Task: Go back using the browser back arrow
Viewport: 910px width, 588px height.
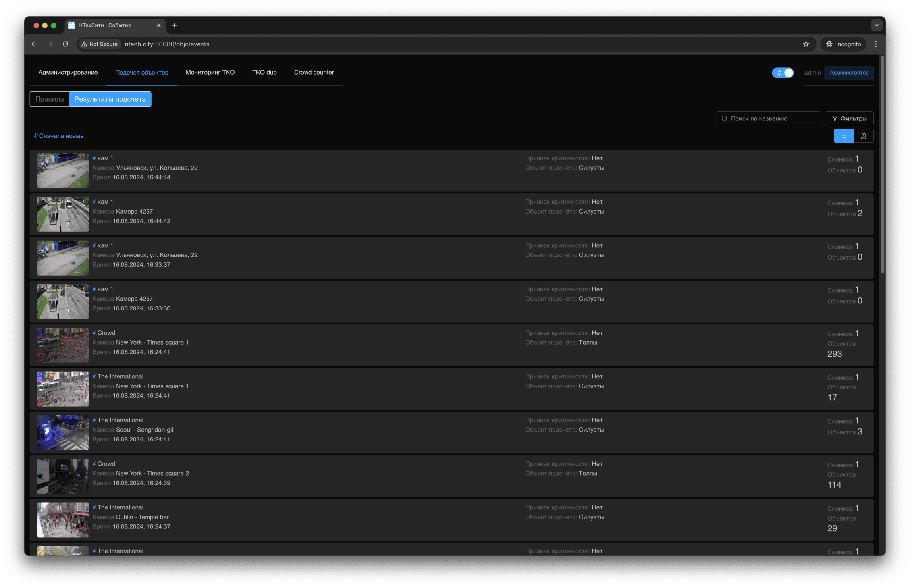Action: [34, 44]
